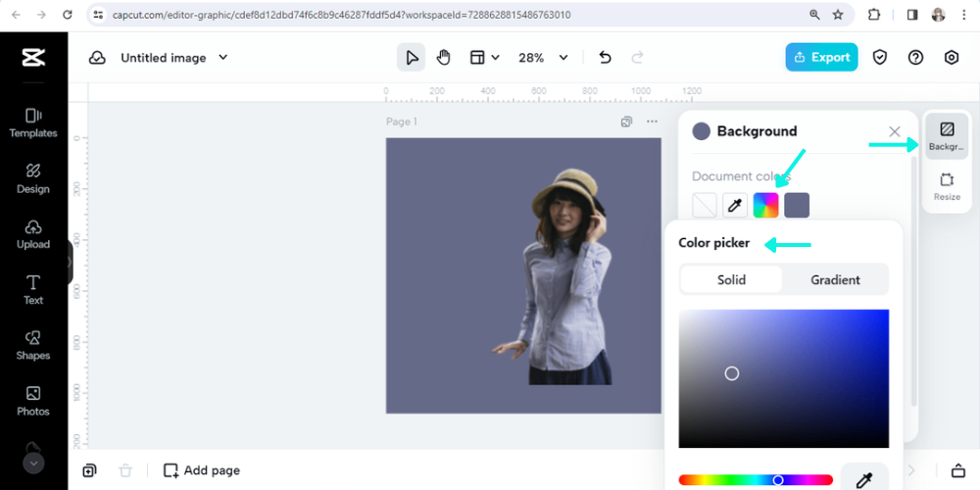This screenshot has height=490, width=980.
Task: Select the Resize tool in right sidebar
Action: [947, 186]
